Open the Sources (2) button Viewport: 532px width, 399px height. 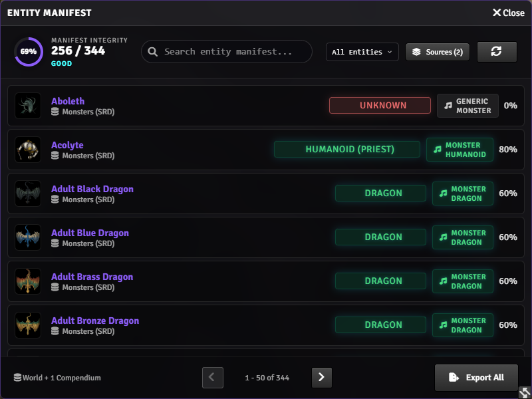(438, 52)
